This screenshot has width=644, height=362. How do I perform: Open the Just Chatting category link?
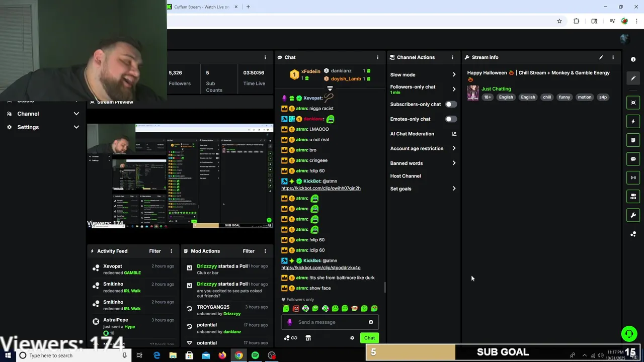pos(496,89)
